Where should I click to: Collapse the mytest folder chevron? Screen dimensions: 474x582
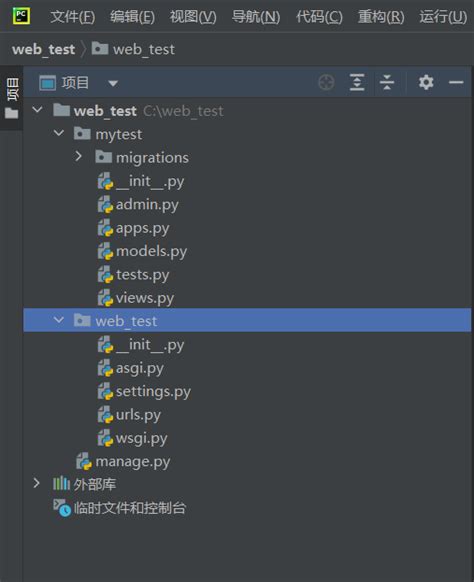point(59,133)
